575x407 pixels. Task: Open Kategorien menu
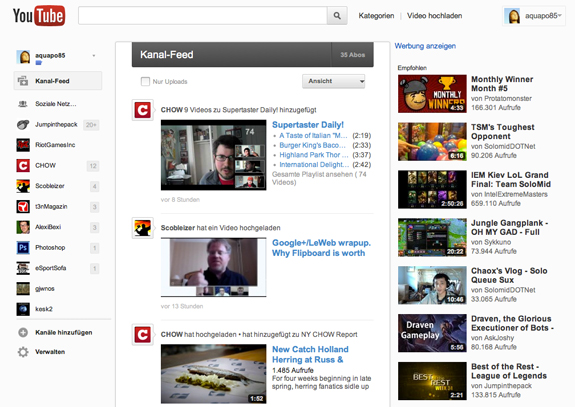click(376, 16)
